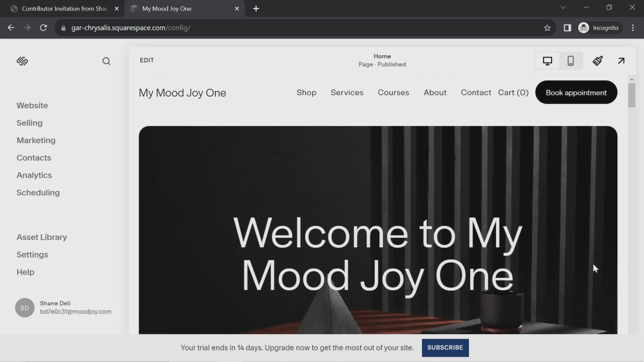Navigate to Analytics section
This screenshot has width=644, height=362.
click(34, 175)
